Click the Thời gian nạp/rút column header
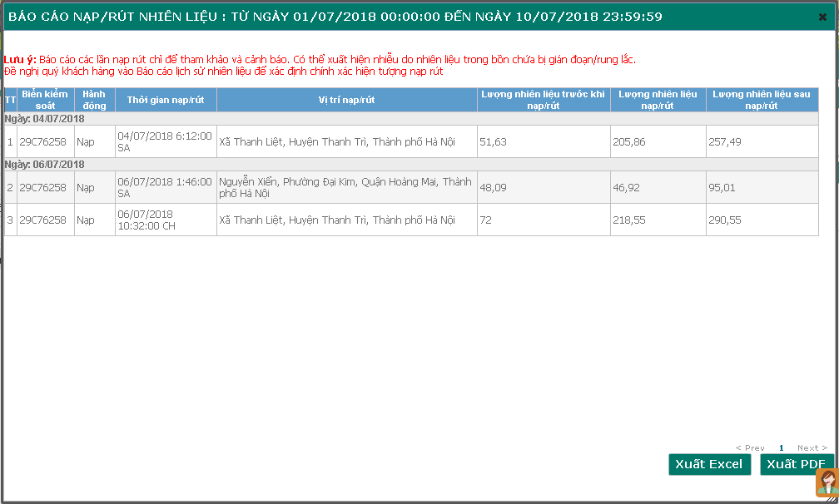 tap(166, 100)
